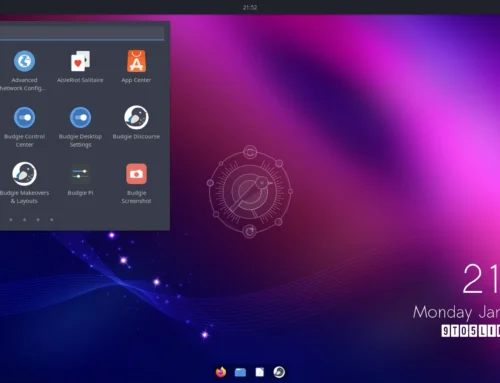Go to first page dot in app menu
The height and width of the screenshot is (383, 500).
pos(11,220)
